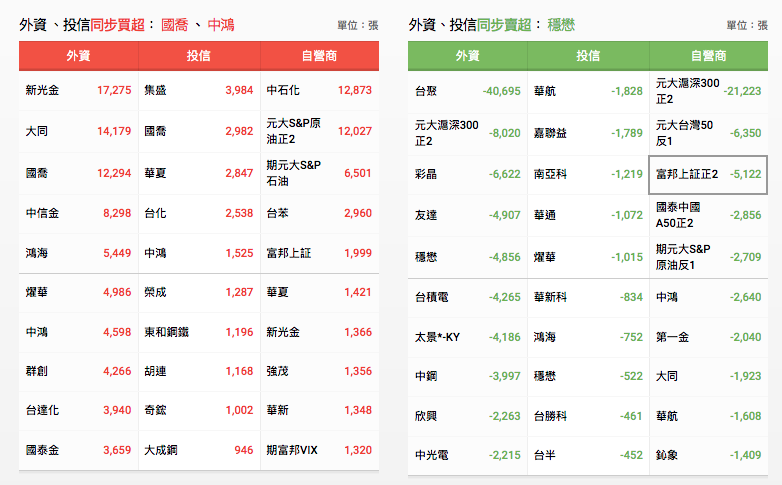
Task: Click the 欣興 stock name
Action: 426,416
